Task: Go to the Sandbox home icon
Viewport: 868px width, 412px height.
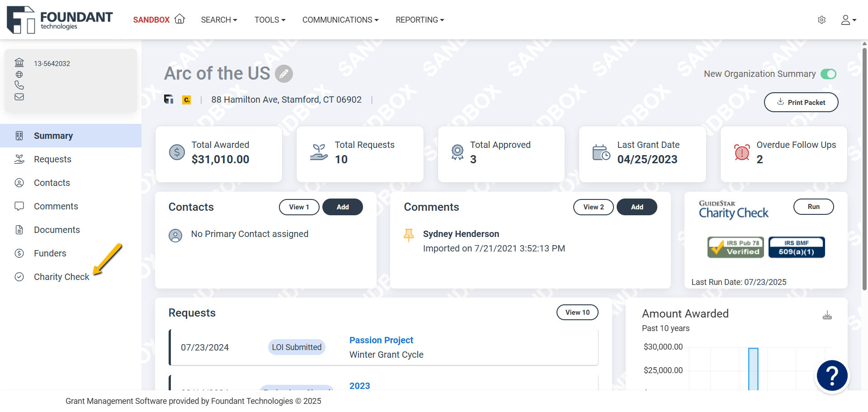Action: tap(180, 19)
